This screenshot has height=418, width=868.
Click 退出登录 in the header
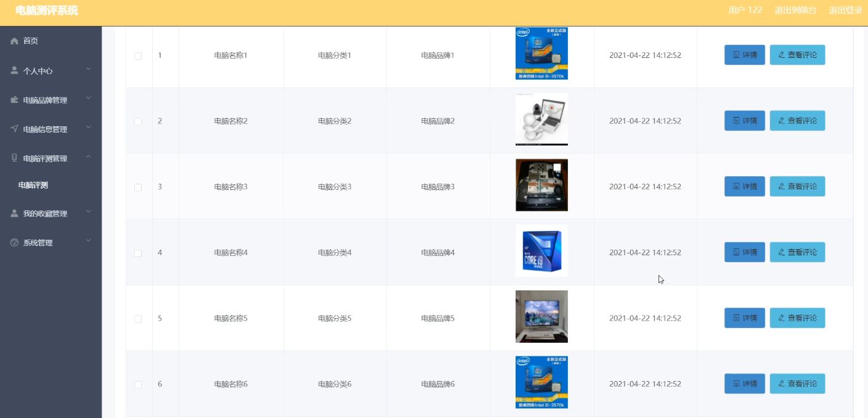pos(845,10)
